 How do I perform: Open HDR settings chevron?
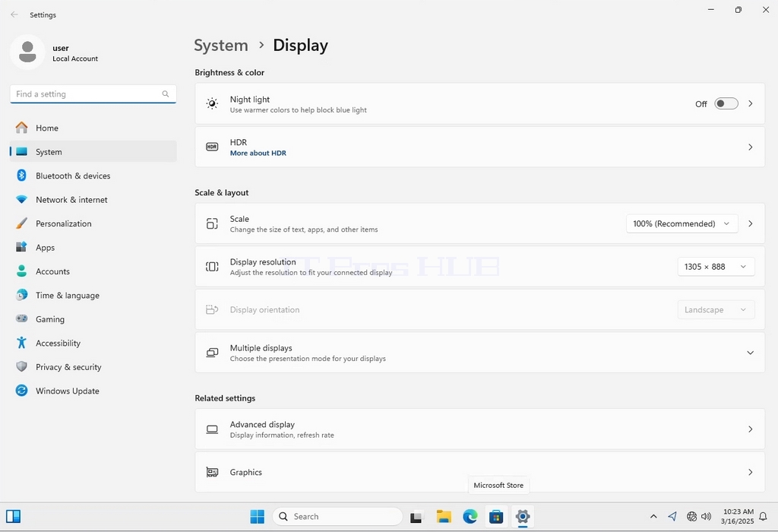750,147
